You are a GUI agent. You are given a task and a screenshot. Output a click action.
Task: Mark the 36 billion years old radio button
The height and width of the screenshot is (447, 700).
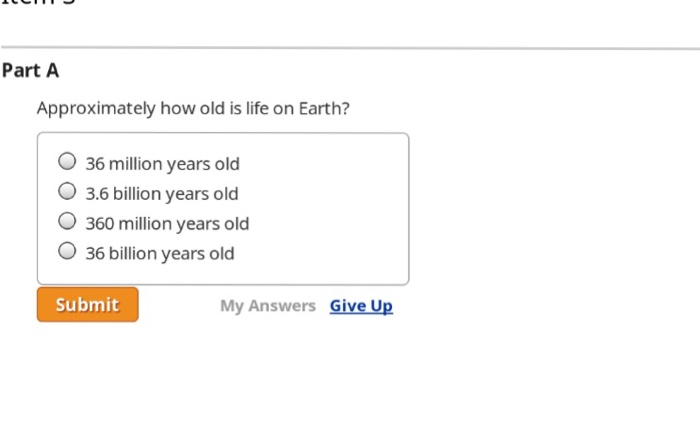point(67,251)
